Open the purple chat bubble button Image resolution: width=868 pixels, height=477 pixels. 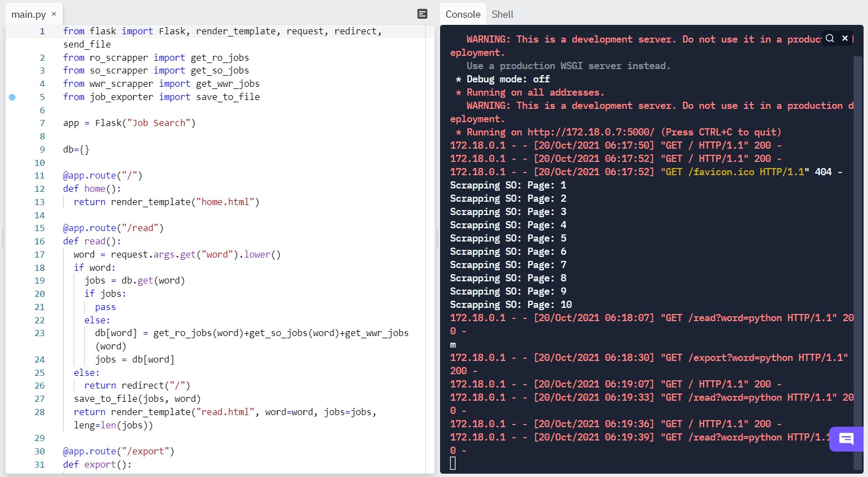pos(846,439)
